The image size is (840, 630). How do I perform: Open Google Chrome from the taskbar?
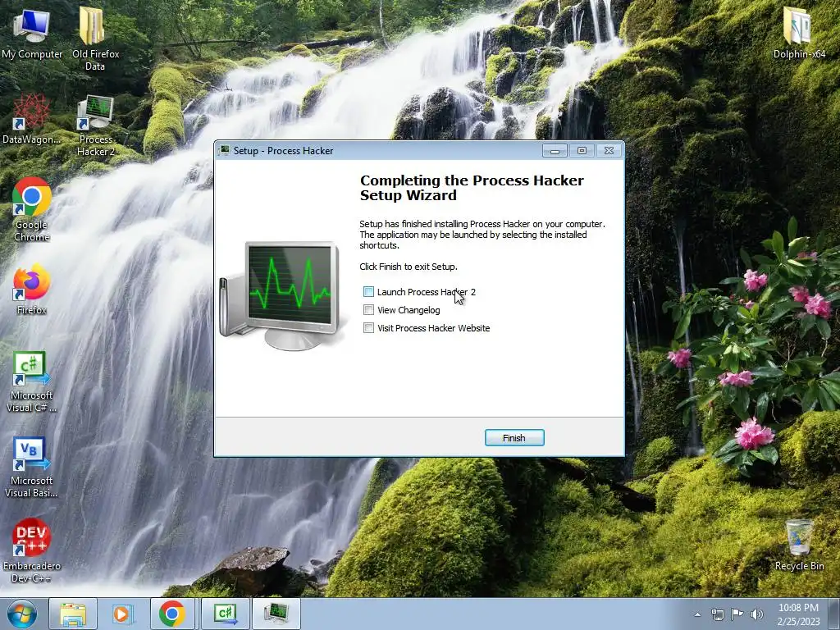(x=172, y=614)
